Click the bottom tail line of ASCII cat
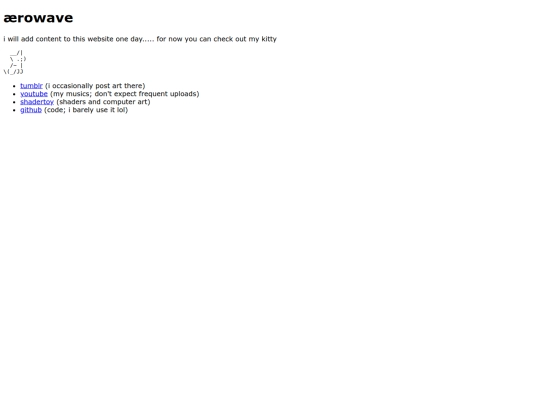This screenshot has height=405, width=540. coord(13,72)
